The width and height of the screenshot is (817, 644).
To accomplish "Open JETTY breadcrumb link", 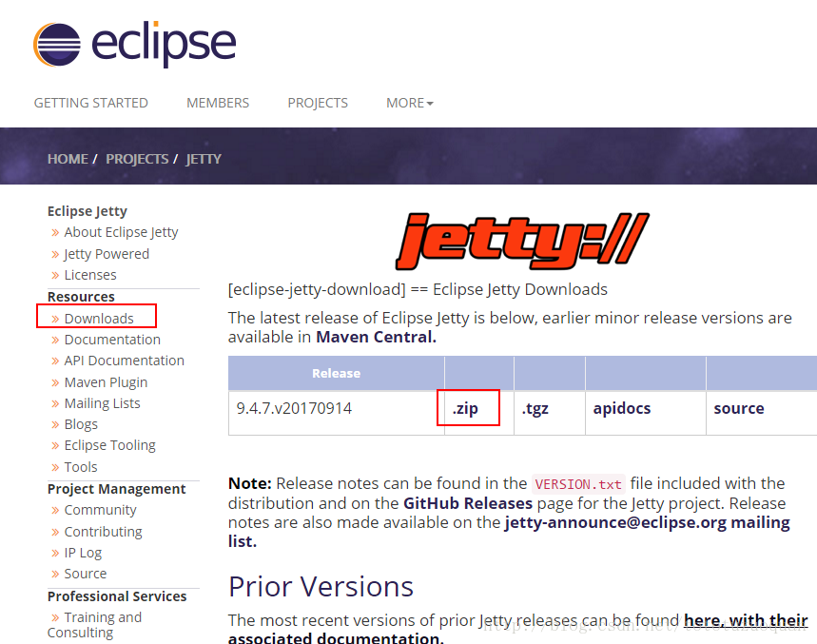I will 204,159.
